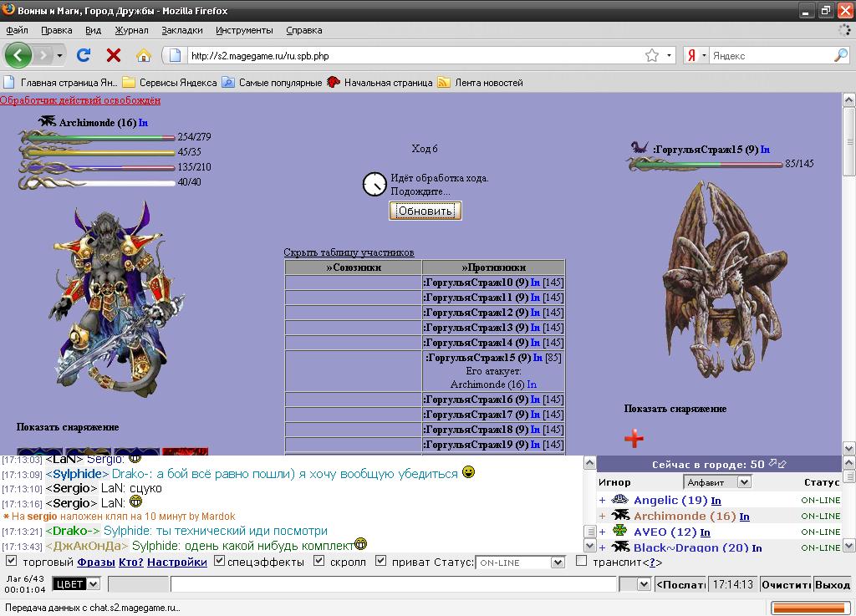856x616 pixels.
Task: Click the clan emblem beside ГоргульяСтраж15 heading
Action: 639,147
